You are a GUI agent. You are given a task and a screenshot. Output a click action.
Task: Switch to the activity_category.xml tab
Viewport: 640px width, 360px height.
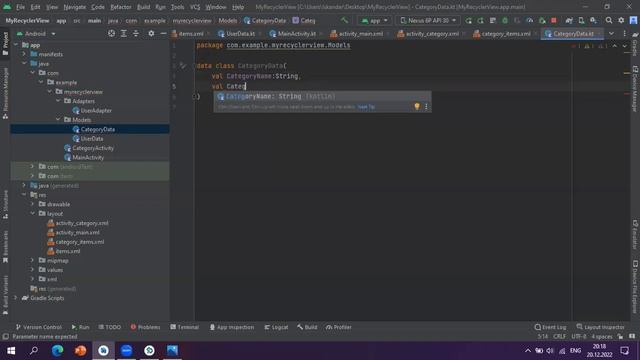[x=432, y=33]
